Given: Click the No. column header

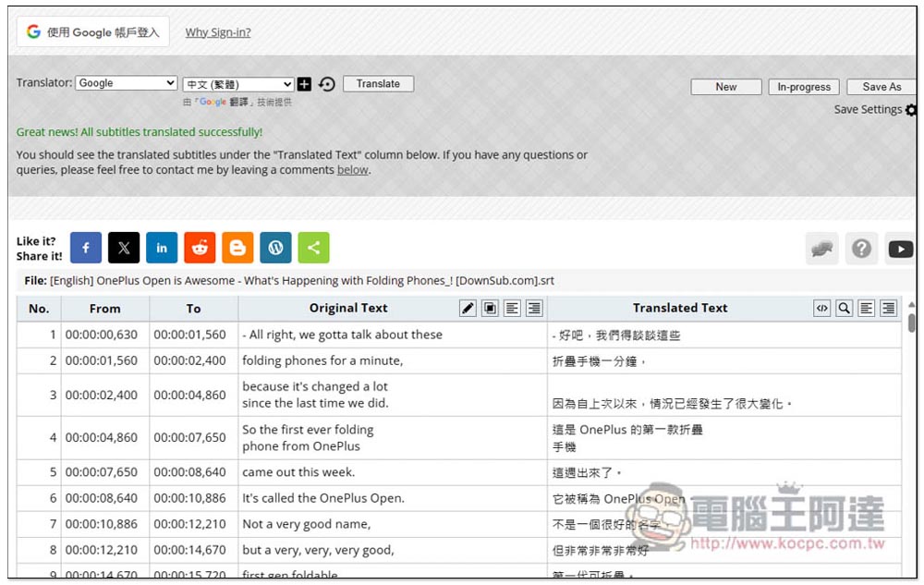Looking at the screenshot, I should 39,309.
